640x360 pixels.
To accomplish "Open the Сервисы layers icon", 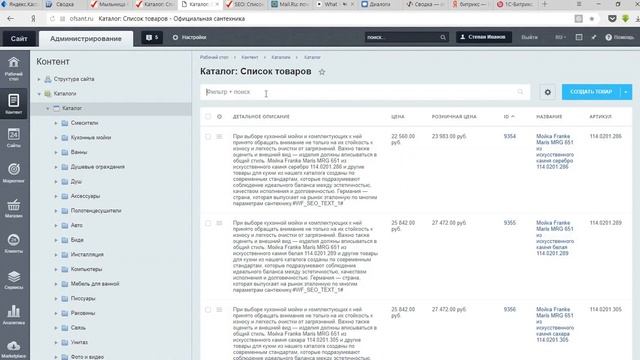I will click(13, 280).
